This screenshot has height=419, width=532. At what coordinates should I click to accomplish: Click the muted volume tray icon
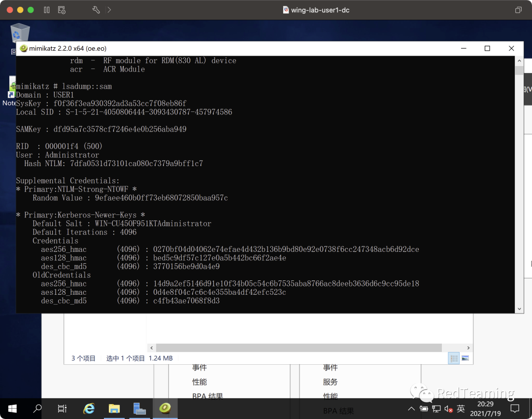(449, 409)
